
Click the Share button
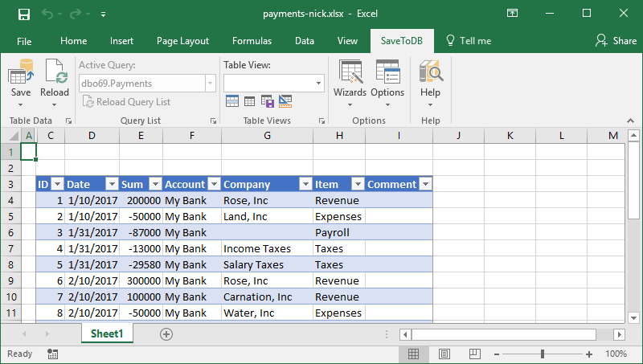616,41
